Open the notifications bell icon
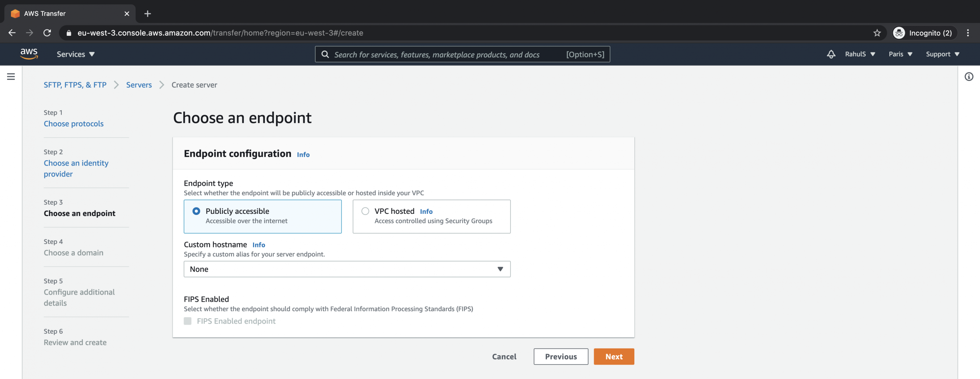Image resolution: width=980 pixels, height=379 pixels. [x=831, y=54]
